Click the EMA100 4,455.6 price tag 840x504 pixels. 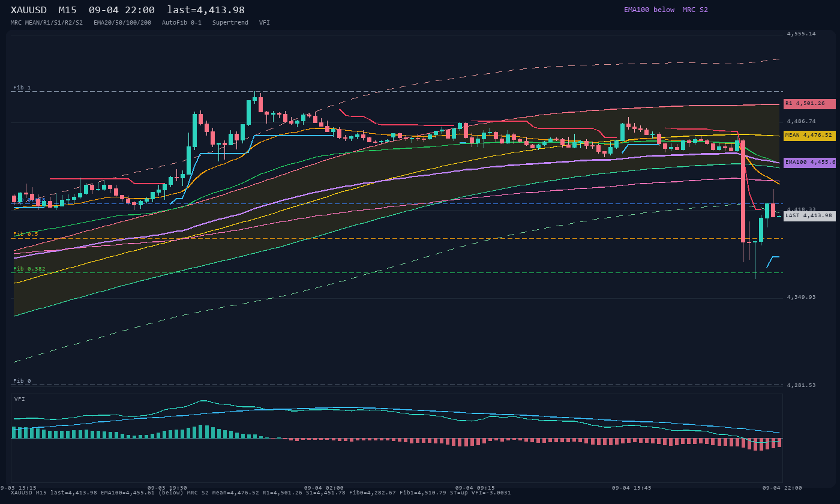coord(809,163)
